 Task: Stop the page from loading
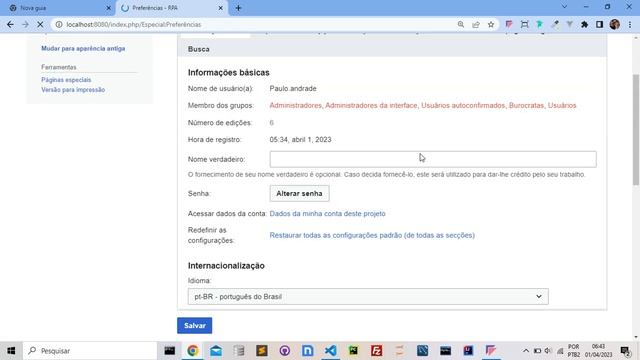tap(40, 24)
